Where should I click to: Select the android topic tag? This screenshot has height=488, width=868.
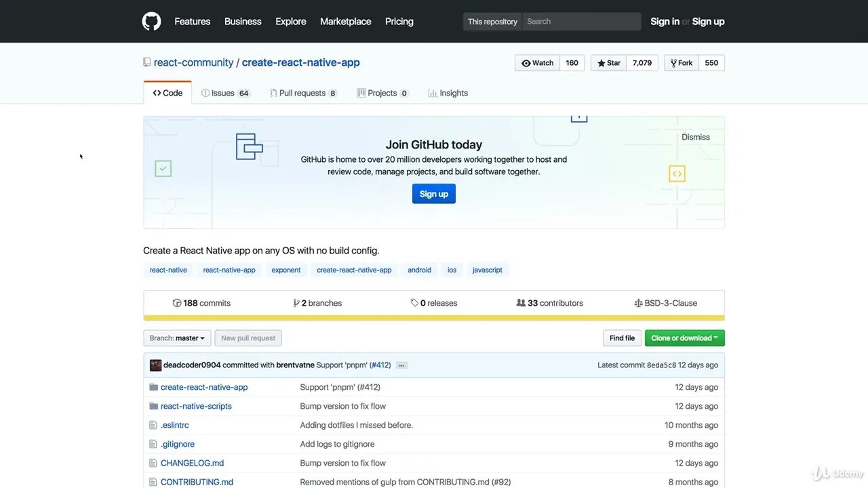tap(420, 270)
